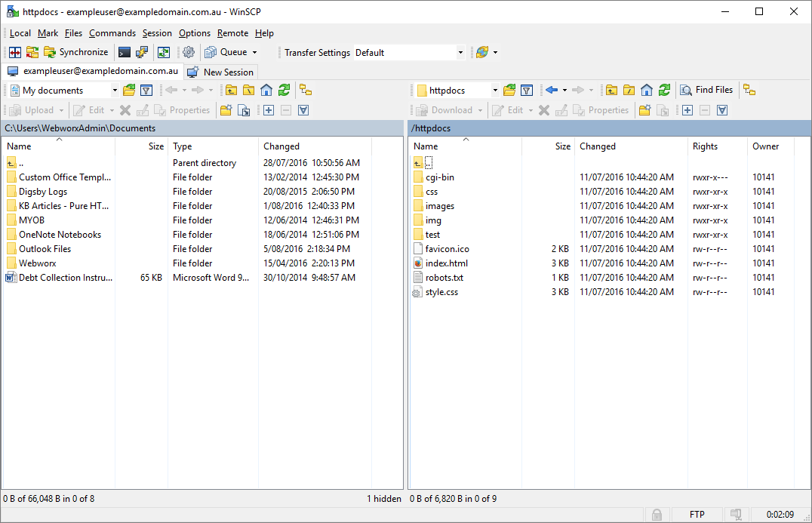Click the FTP protocol indicator in status bar
812x523 pixels.
tap(696, 514)
